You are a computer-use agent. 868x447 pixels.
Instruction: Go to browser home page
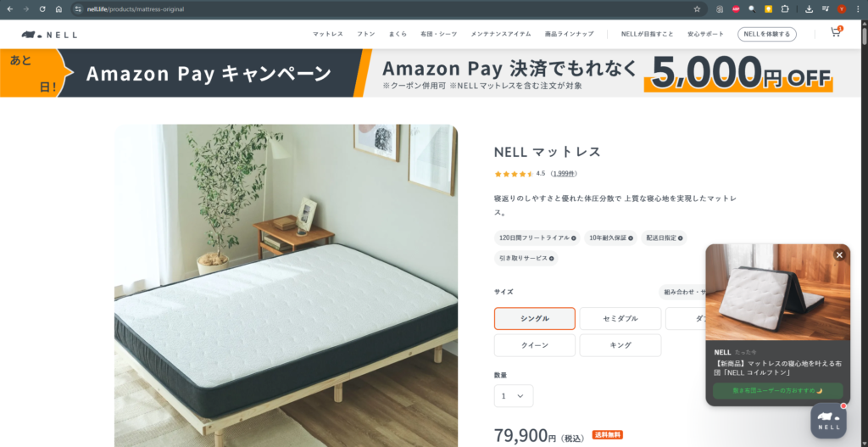click(58, 8)
